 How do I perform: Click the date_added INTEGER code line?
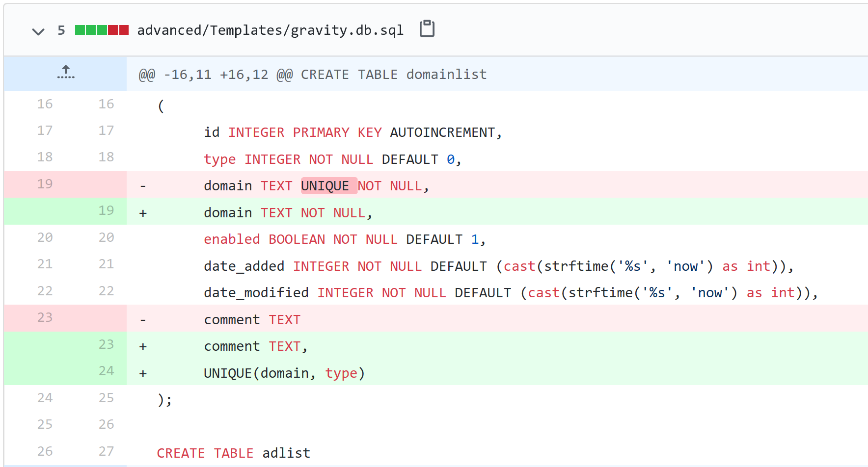pos(498,266)
